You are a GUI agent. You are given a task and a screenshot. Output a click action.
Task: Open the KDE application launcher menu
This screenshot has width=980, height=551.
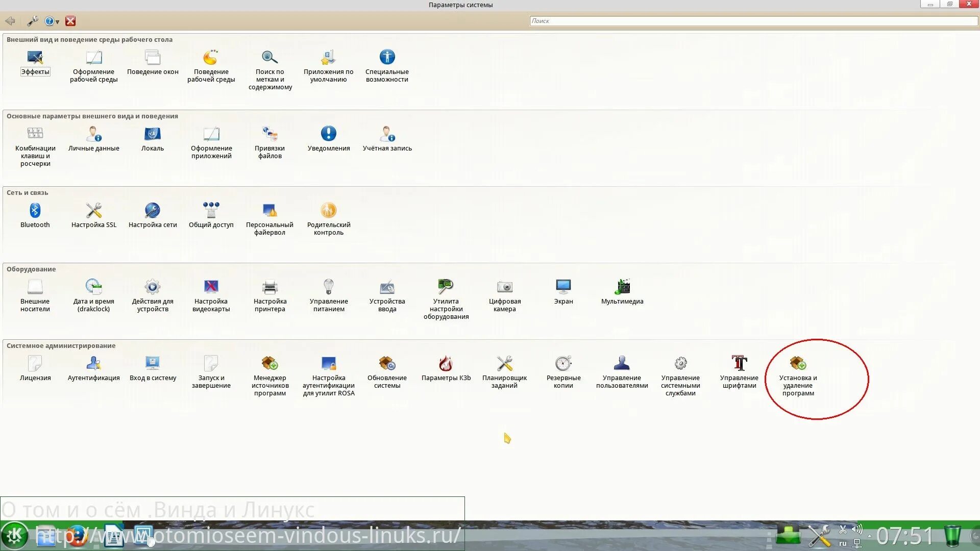click(14, 535)
